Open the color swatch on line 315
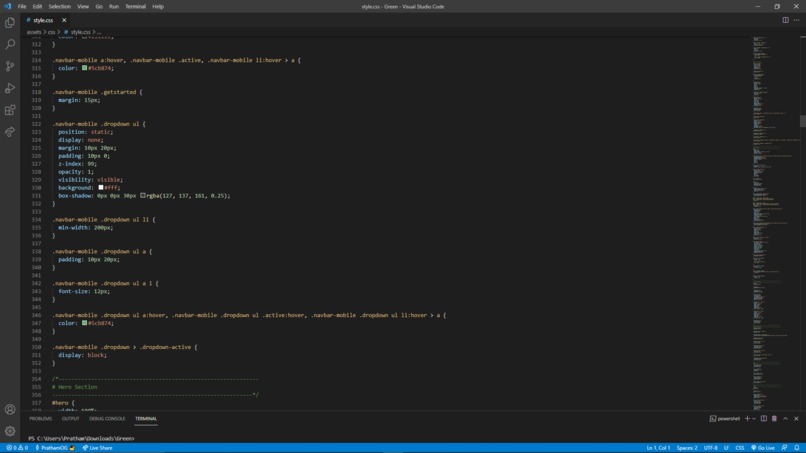This screenshot has height=453, width=806. pyautogui.click(x=84, y=68)
